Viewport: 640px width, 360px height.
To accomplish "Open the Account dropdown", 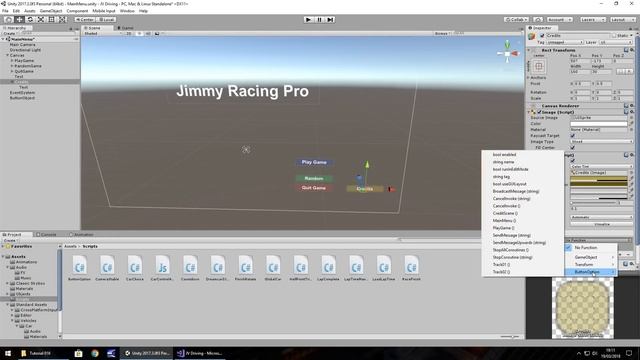I will [559, 19].
